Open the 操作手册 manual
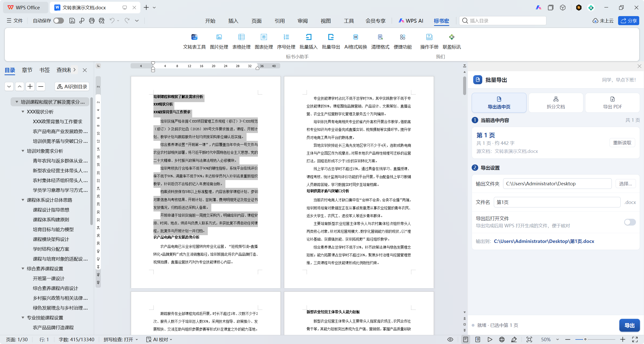The width and height of the screenshot is (644, 344). [429, 41]
